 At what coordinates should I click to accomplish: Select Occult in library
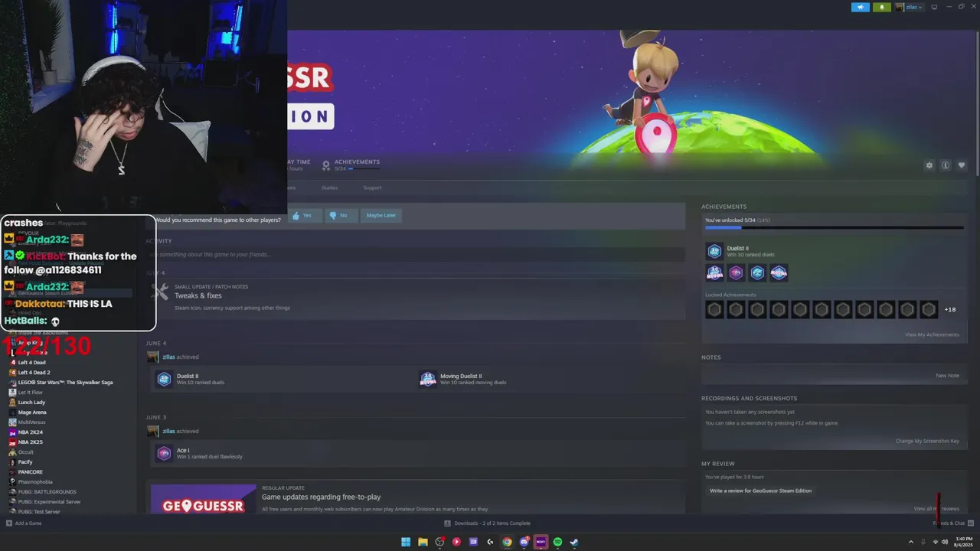[26, 452]
